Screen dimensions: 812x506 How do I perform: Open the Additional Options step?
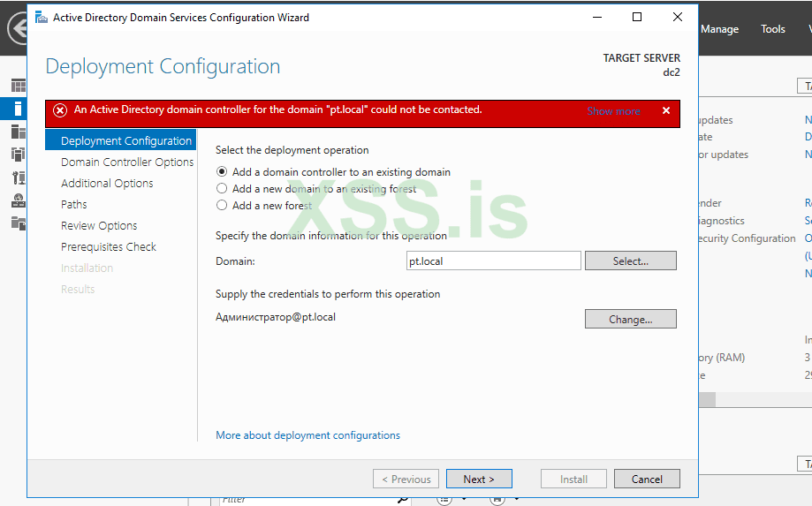tap(107, 183)
